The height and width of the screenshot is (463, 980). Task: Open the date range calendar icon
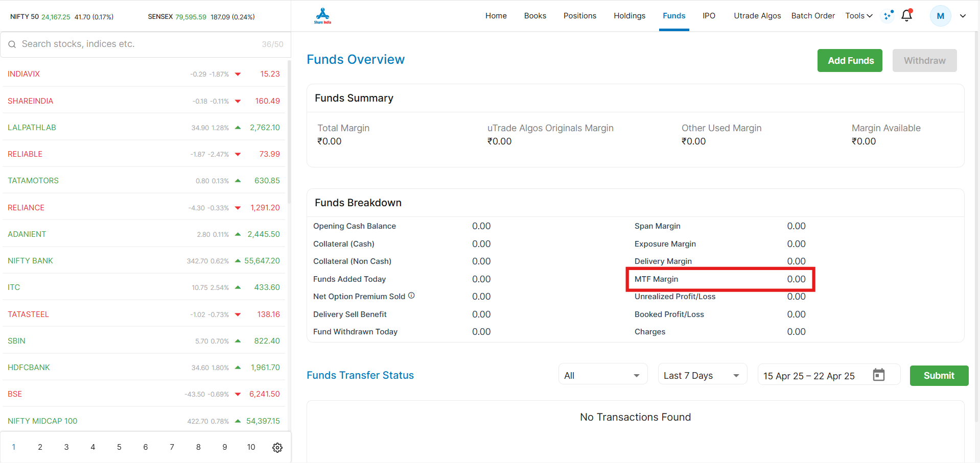[879, 375]
